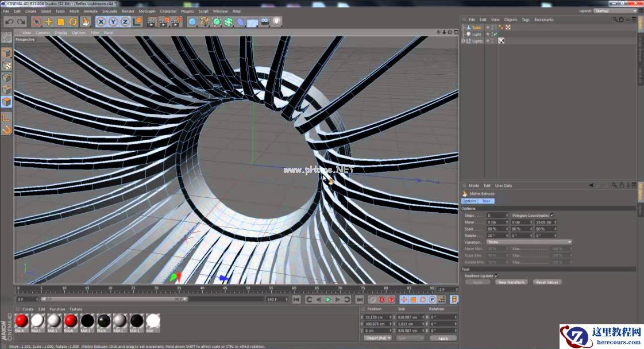
Task: Select the Move tool
Action: point(49,22)
